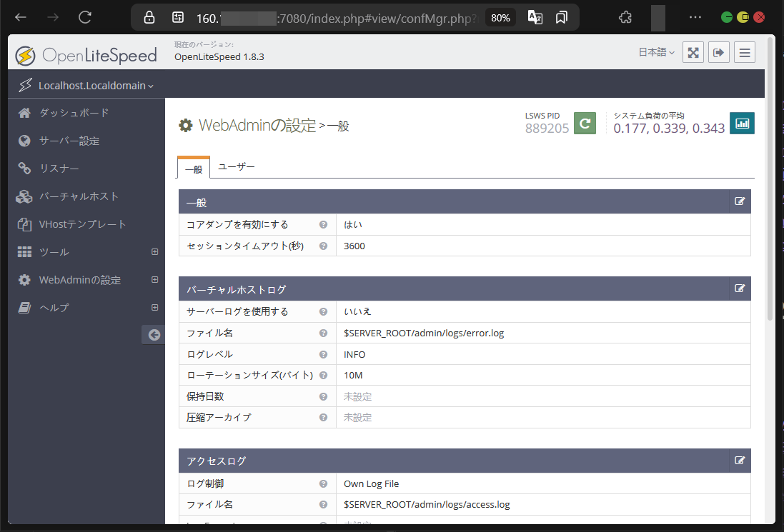
Task: Click the browser bookmark icon
Action: click(x=562, y=17)
